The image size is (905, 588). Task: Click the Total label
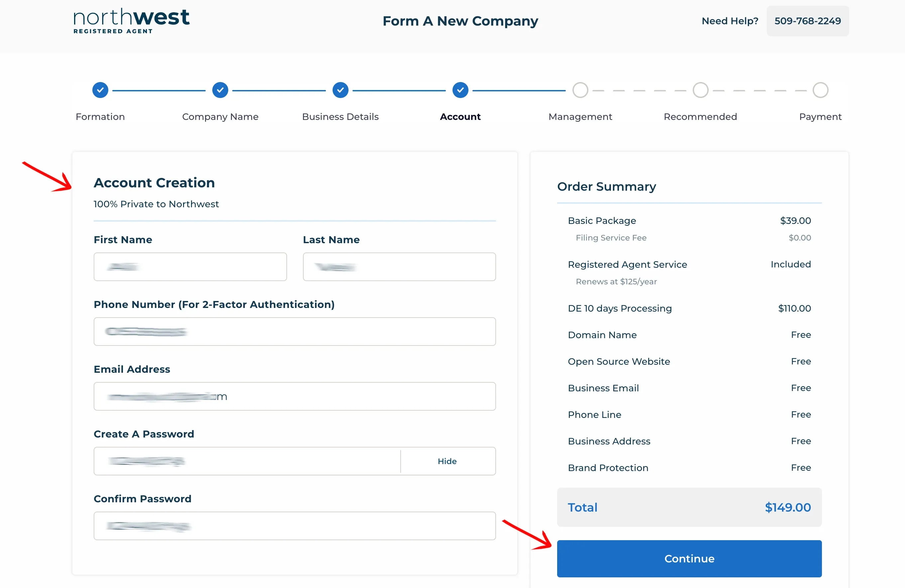pos(582,507)
